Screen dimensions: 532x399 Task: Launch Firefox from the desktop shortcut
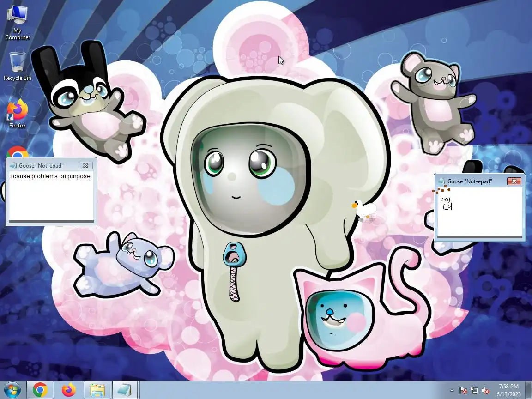pos(17,114)
